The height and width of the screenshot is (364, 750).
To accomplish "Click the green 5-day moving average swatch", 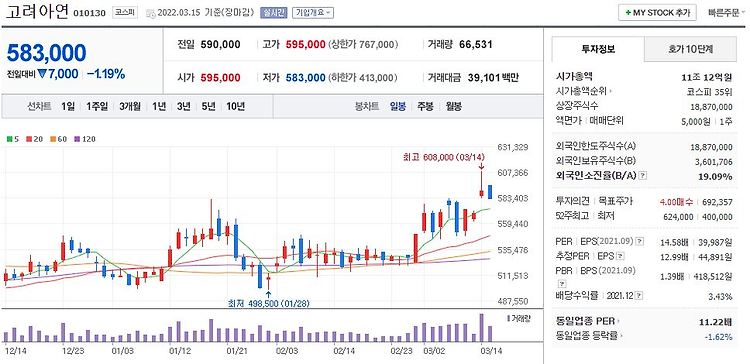I will point(9,139).
